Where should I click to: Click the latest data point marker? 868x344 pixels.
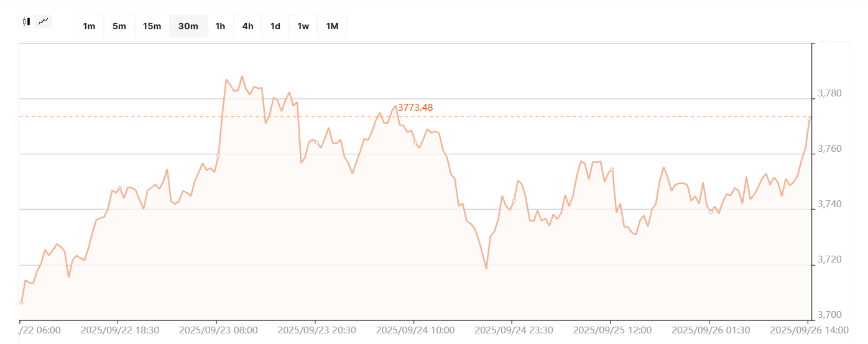[809, 118]
